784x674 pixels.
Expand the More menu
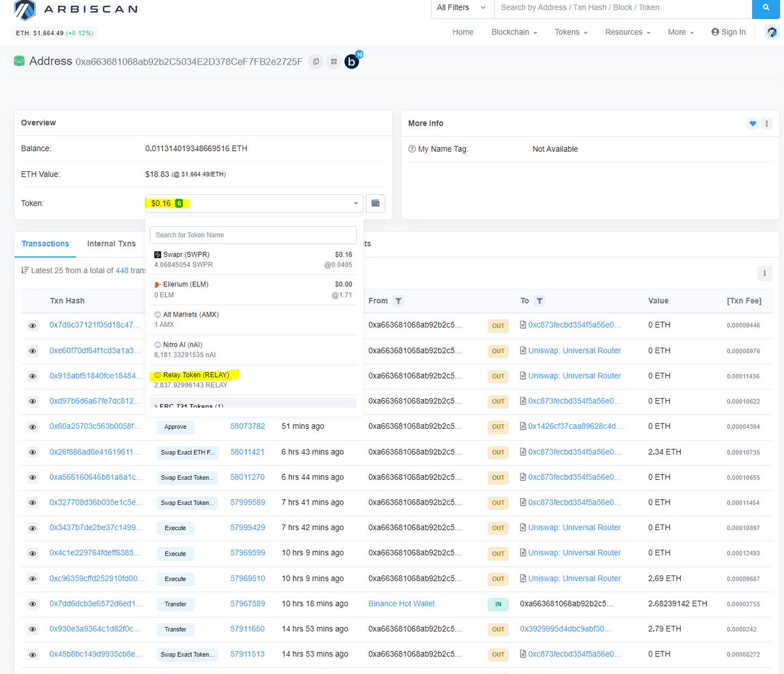coord(681,32)
